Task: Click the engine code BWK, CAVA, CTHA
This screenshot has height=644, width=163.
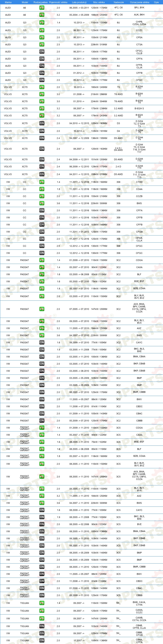Action: click(139, 603)
